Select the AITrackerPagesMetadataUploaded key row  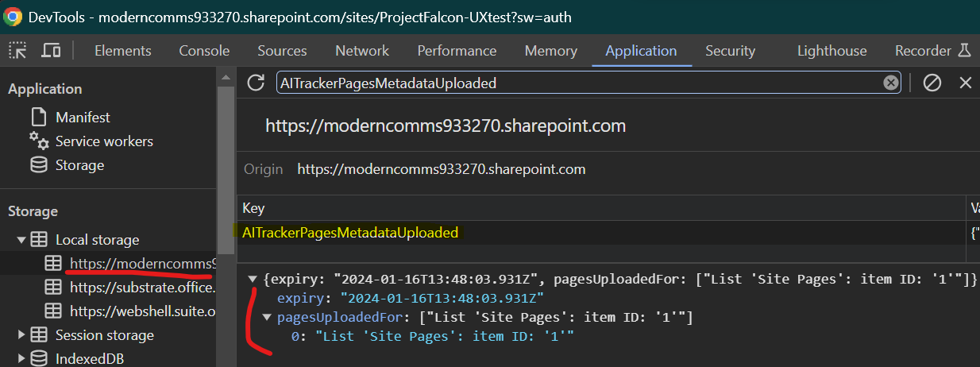[601, 233]
